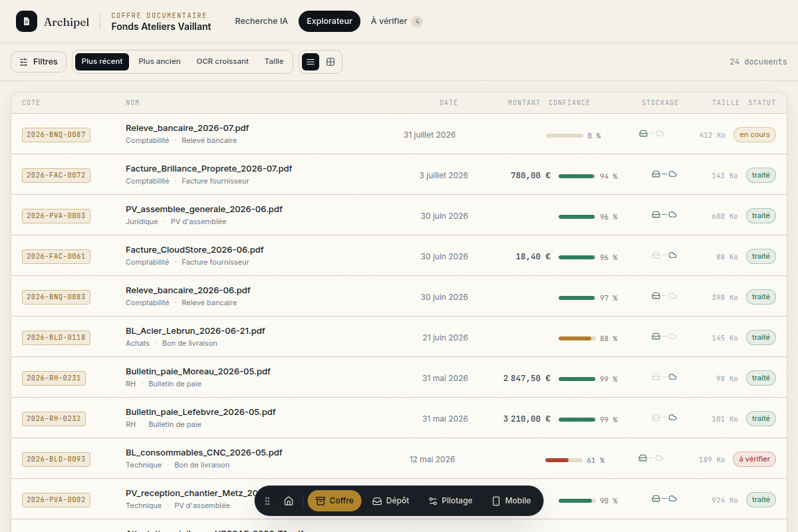Image resolution: width=798 pixels, height=532 pixels.
Task: Click the 24 documents counter
Action: 758,62
